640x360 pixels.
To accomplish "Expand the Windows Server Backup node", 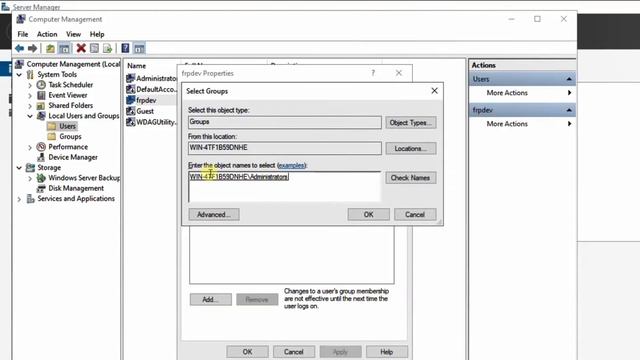I will (30, 178).
